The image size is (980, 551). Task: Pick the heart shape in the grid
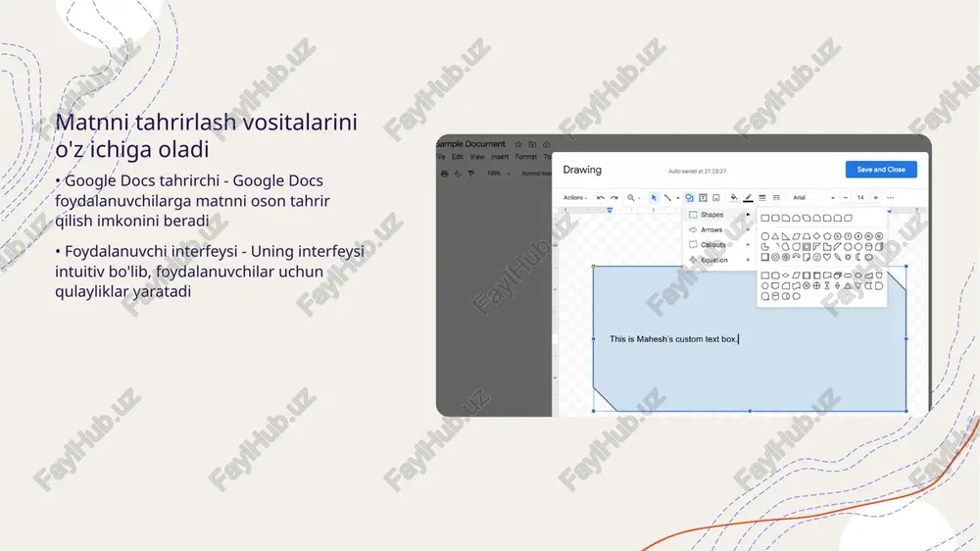pyautogui.click(x=827, y=257)
